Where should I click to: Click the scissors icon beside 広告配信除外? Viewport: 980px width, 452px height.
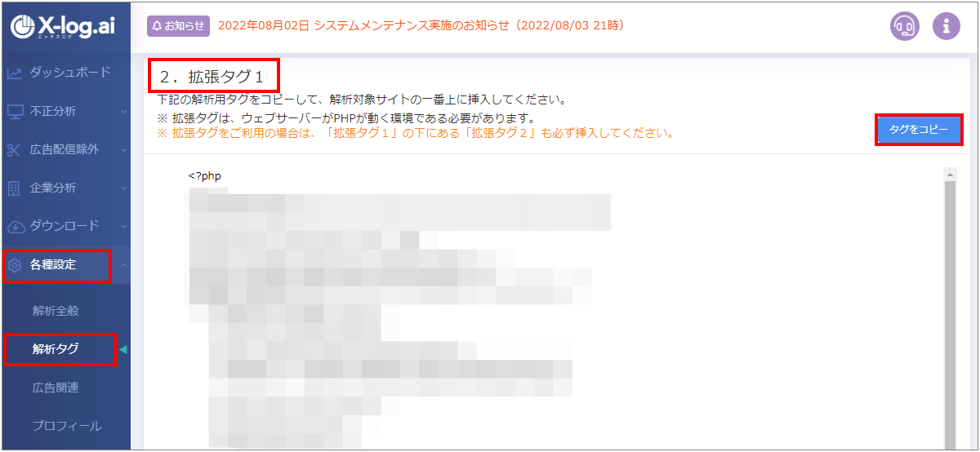coord(14,149)
